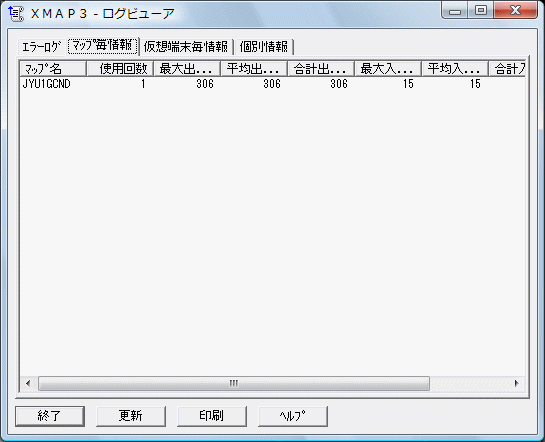Close the XMAP3 log viewer window
This screenshot has width=545, height=442.
(x=515, y=11)
